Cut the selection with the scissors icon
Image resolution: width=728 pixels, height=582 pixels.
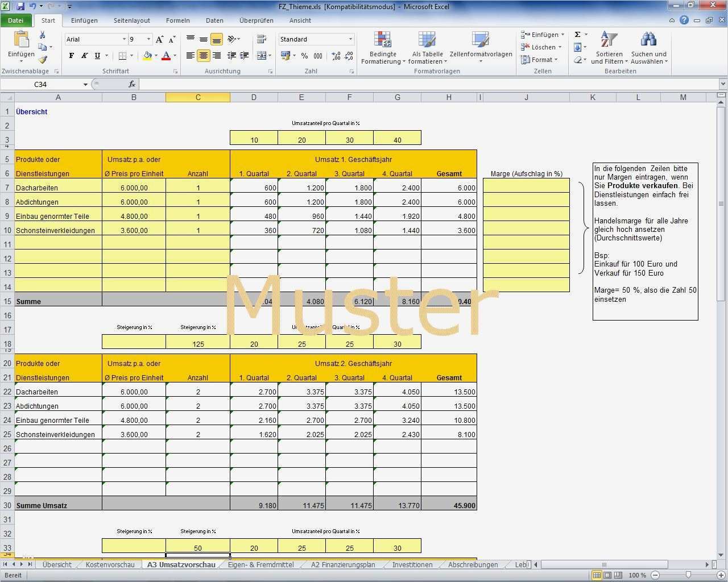42,35
